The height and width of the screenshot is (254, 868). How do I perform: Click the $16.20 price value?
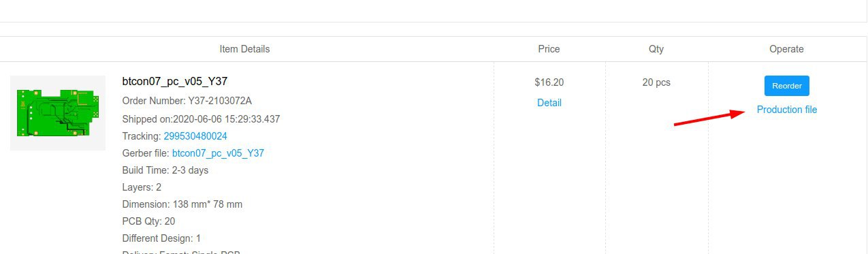click(x=549, y=82)
